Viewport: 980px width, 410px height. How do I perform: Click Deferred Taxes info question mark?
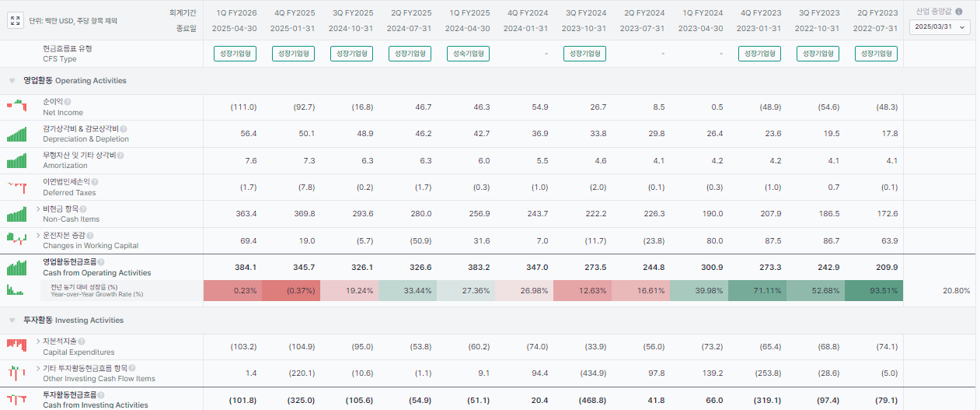pyautogui.click(x=95, y=181)
